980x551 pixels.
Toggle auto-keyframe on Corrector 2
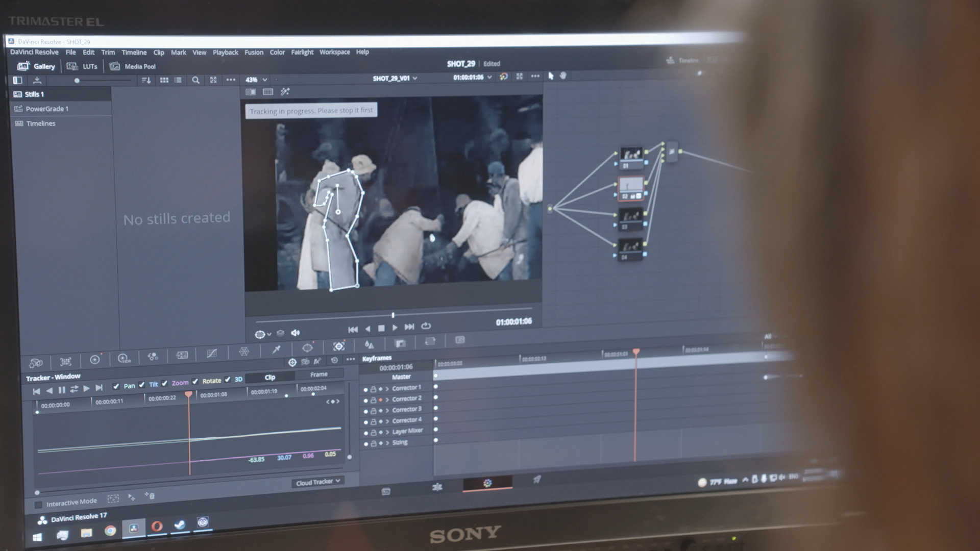click(380, 399)
